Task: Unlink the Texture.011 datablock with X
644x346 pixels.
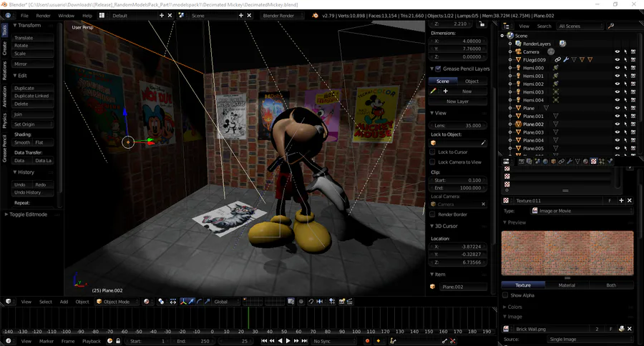Action: point(629,200)
